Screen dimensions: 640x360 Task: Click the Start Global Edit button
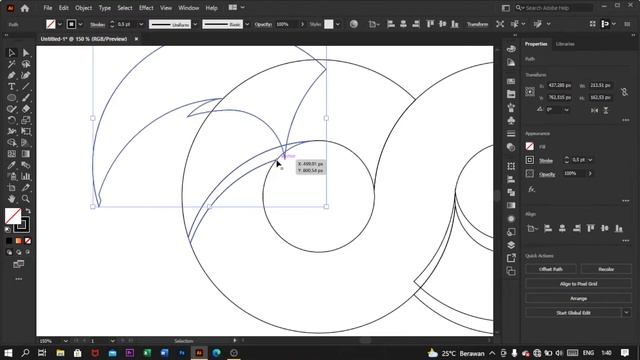point(573,313)
